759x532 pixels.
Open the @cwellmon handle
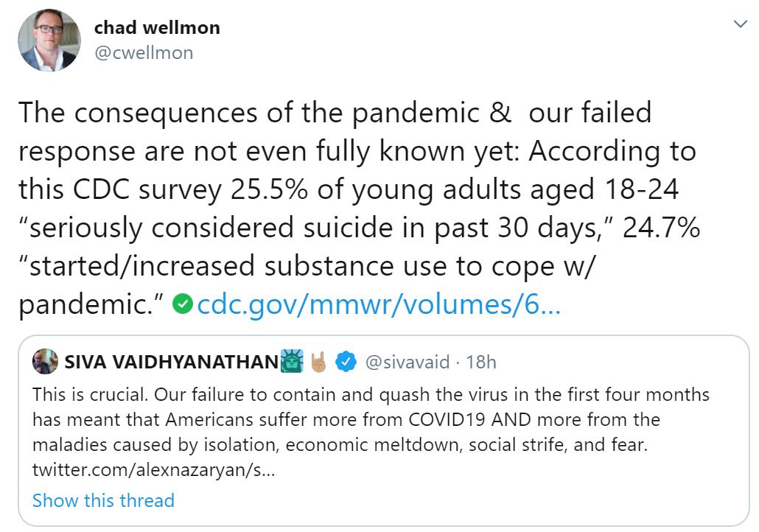(x=144, y=53)
